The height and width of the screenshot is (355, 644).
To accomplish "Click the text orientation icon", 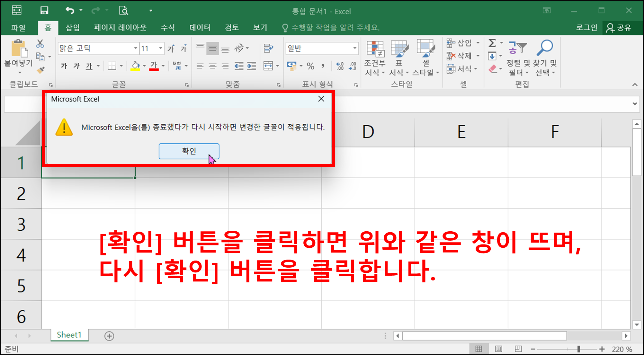I will pyautogui.click(x=239, y=48).
